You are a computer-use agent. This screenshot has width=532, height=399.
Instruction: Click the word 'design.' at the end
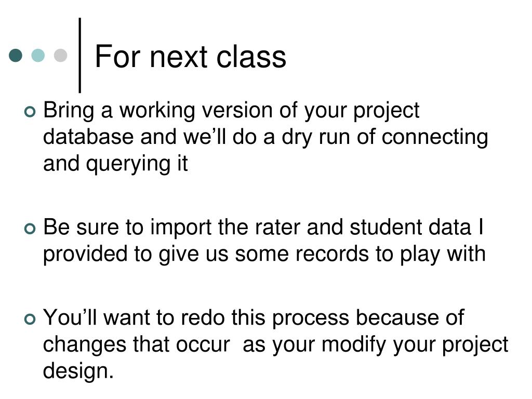tap(78, 372)
